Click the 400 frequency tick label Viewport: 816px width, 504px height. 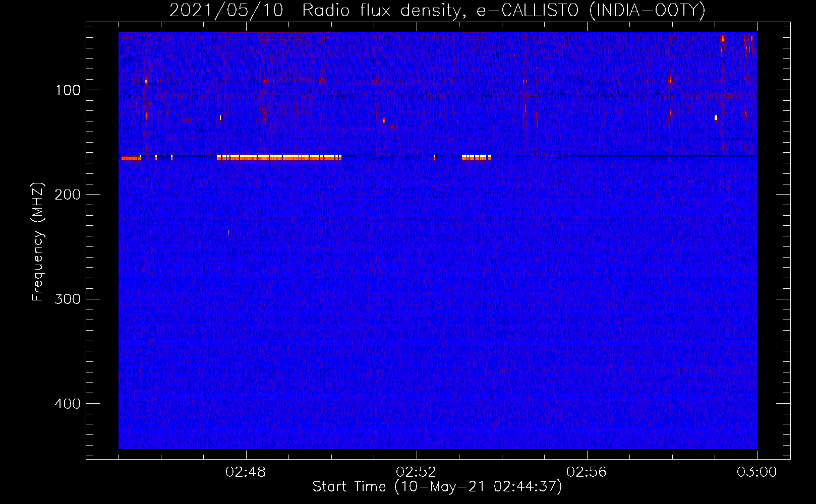click(x=68, y=404)
